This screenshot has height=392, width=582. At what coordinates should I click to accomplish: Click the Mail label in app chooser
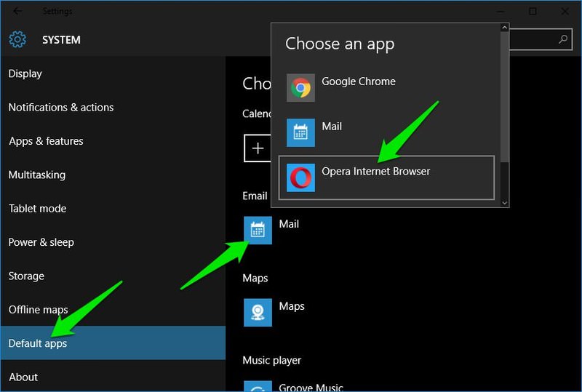pyautogui.click(x=332, y=127)
